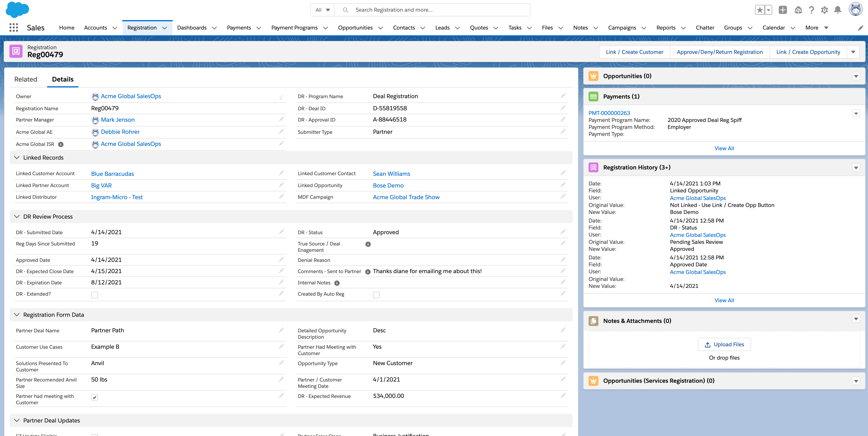Open the Registration tab dropdown in navigation
The width and height of the screenshot is (868, 436).
[x=165, y=28]
